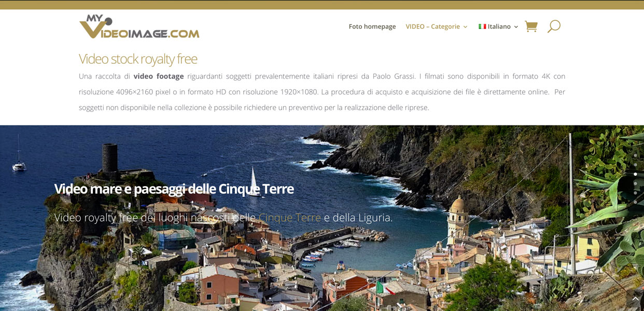
Task: Select the active third side navigation dot
Action: [635, 174]
